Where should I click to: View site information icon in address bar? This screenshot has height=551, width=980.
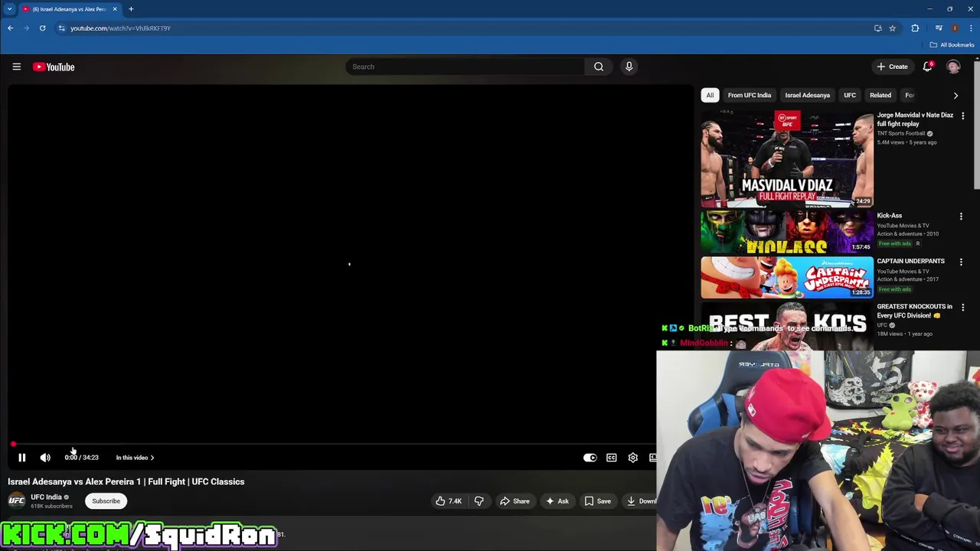(61, 28)
